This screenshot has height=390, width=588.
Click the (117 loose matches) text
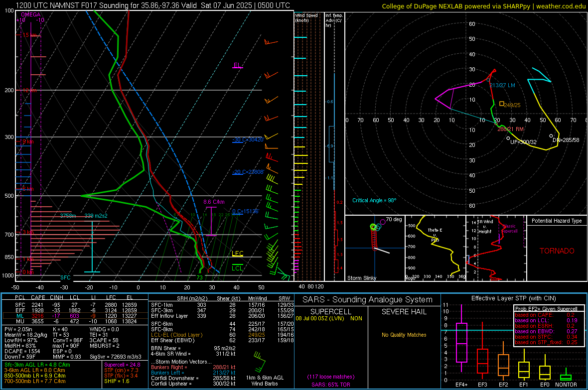click(331, 377)
